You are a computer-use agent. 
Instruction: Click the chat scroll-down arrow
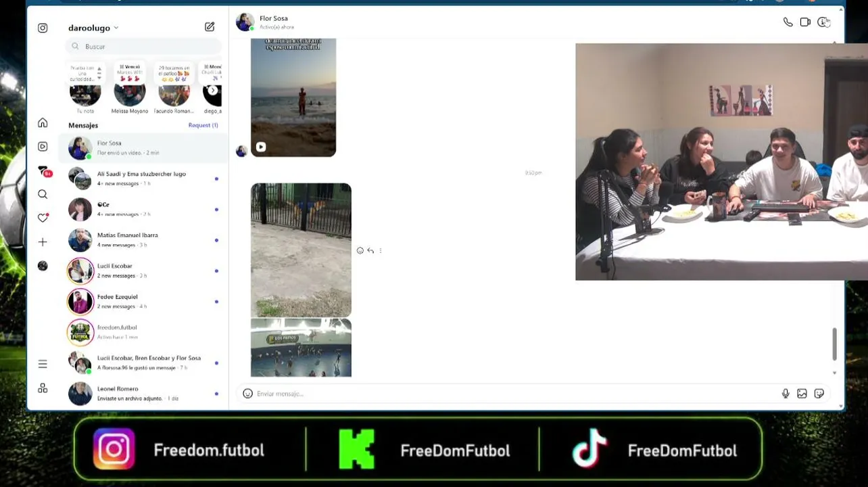pos(835,373)
